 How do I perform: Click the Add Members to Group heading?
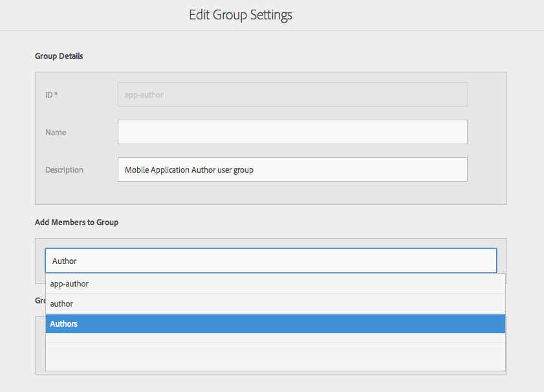pos(76,222)
